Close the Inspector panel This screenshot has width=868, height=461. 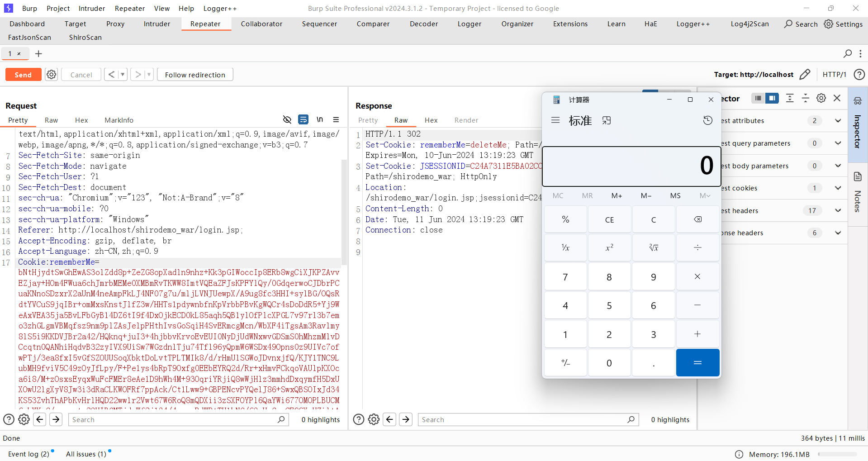pos(837,98)
